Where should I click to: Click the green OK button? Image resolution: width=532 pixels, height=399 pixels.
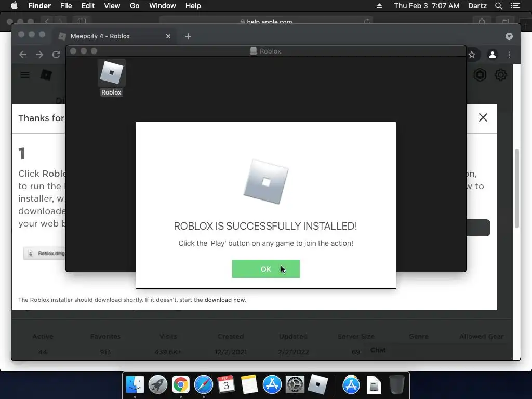click(x=265, y=269)
